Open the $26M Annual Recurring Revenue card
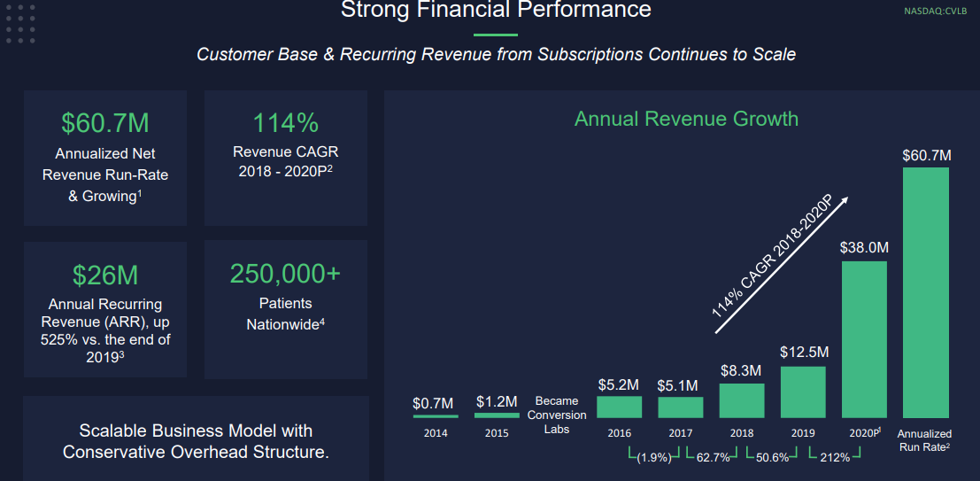This screenshot has height=481, width=980. pos(105,309)
